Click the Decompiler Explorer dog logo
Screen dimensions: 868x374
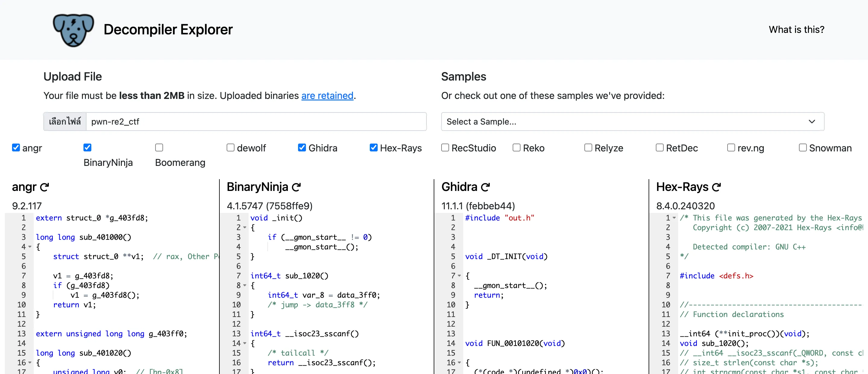[x=73, y=30]
